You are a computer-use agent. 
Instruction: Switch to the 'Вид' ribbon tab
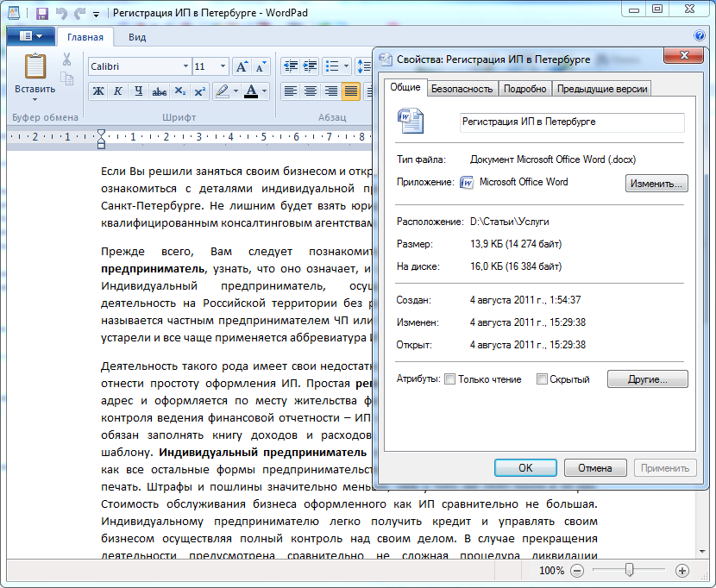click(137, 37)
